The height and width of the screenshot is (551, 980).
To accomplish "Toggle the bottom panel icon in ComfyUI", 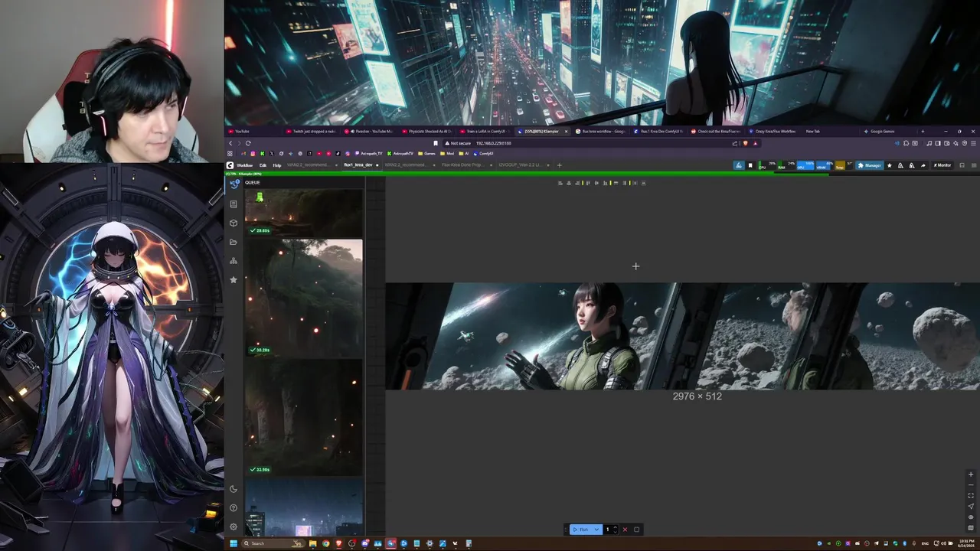I will pos(962,165).
